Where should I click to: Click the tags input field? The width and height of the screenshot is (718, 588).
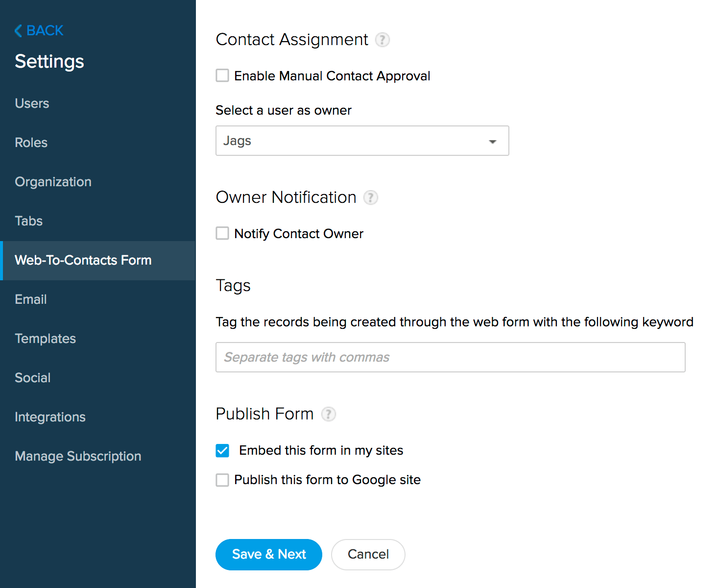450,357
